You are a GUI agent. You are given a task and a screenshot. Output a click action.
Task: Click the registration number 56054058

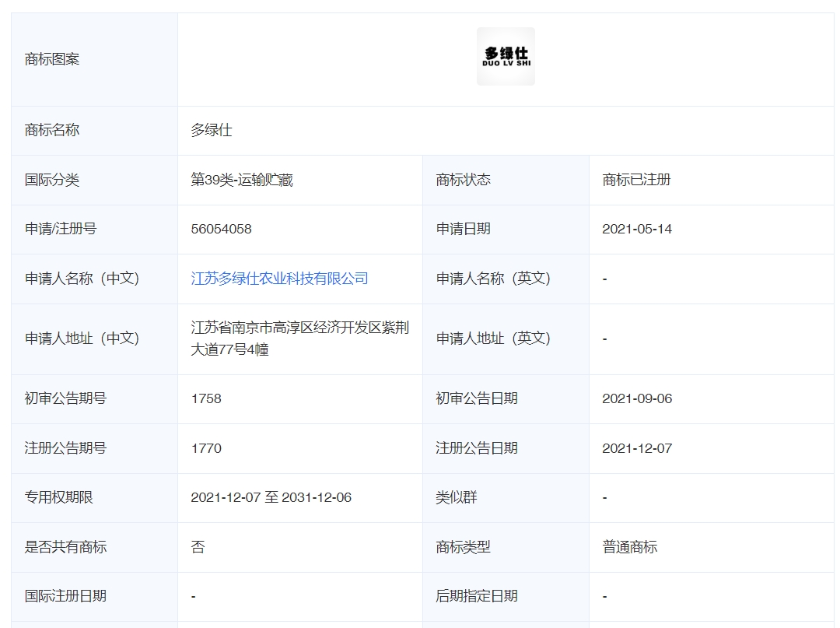(x=222, y=229)
